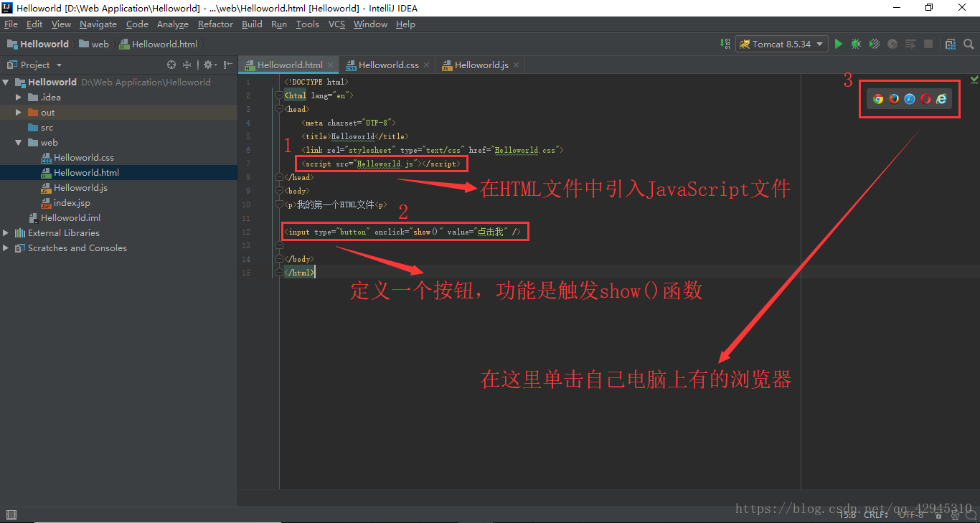Open page in Chrome browser icon
Screen dimensions: 980x523
coord(878,99)
